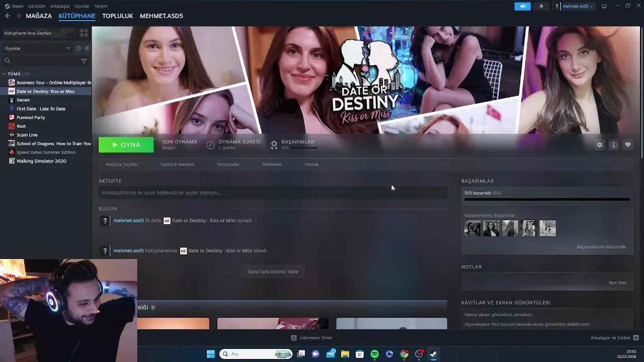This screenshot has width=644, height=362.
Task: Toggle ready-to-play games filter
Action: pos(87,48)
